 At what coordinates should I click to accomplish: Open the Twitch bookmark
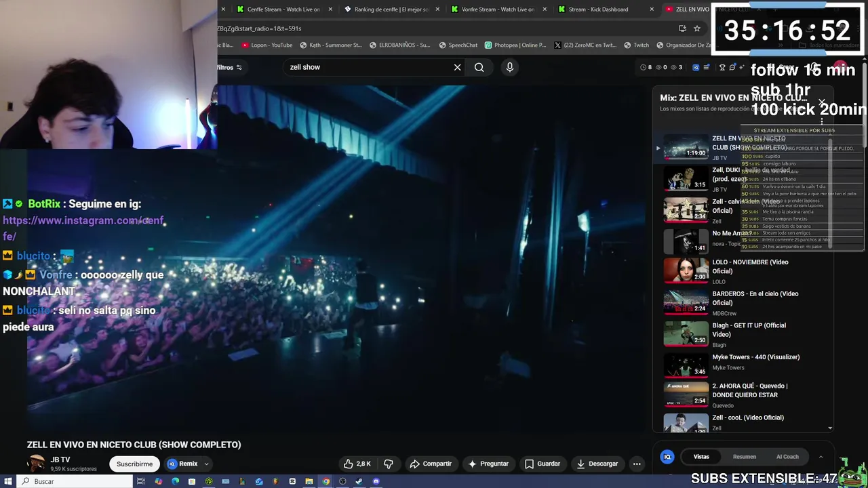637,45
